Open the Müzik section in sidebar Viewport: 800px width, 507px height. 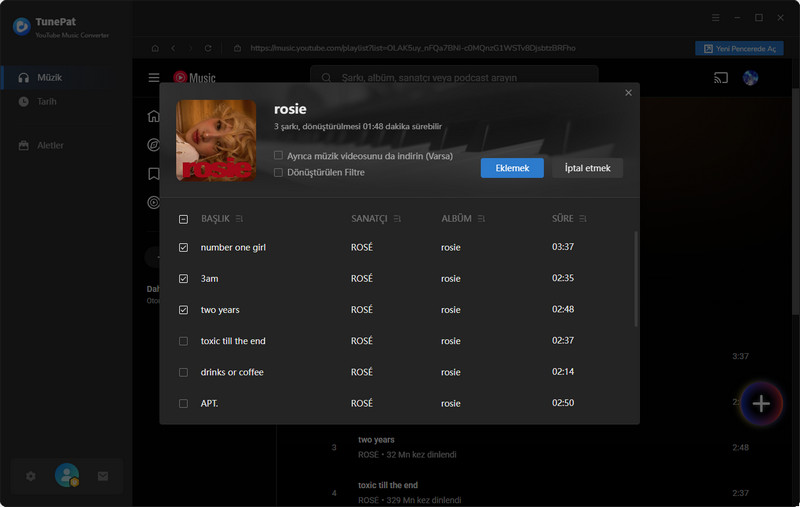(x=66, y=78)
